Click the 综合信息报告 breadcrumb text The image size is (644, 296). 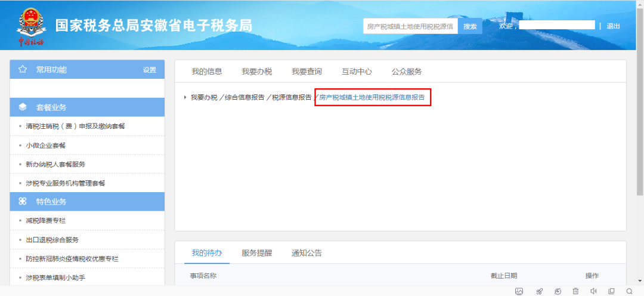tap(244, 97)
